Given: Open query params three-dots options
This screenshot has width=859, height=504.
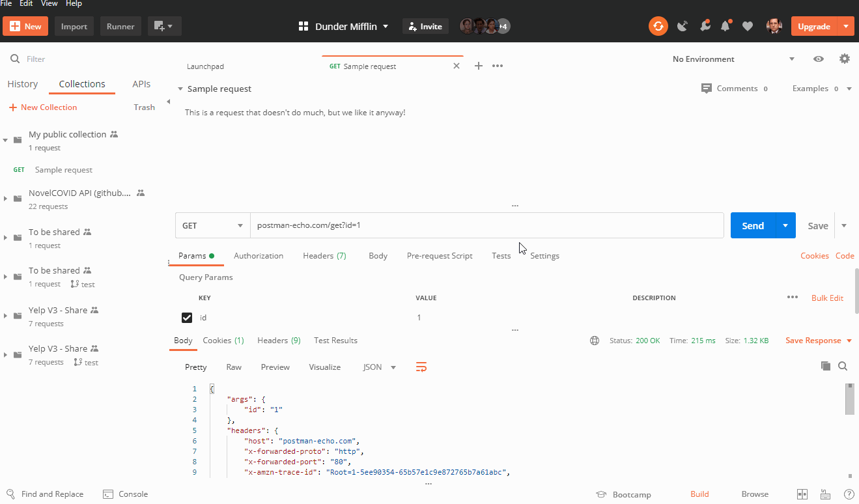Looking at the screenshot, I should click(x=793, y=297).
